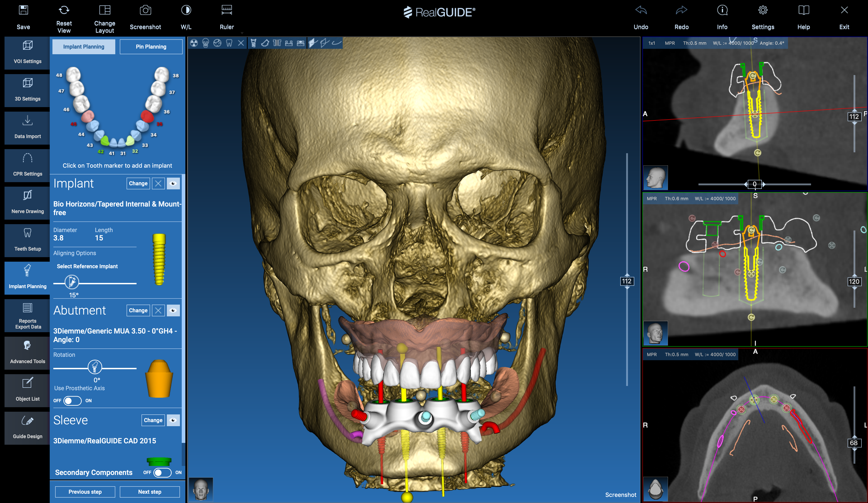Click the filled clipping plane icon
868x503 pixels.
[x=313, y=43]
